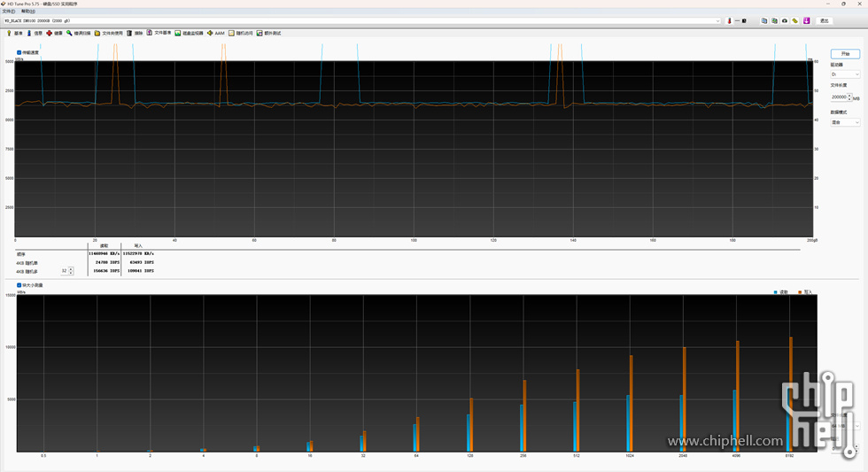Toggle the Transfer speed (传输速度) checkbox
Viewport: 868px width, 472px height.
pyautogui.click(x=19, y=52)
